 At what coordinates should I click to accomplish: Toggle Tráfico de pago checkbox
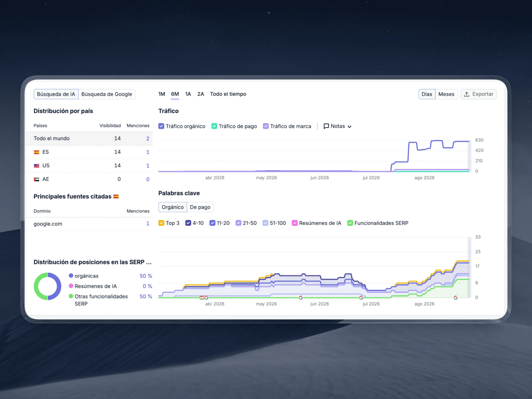coord(214,126)
